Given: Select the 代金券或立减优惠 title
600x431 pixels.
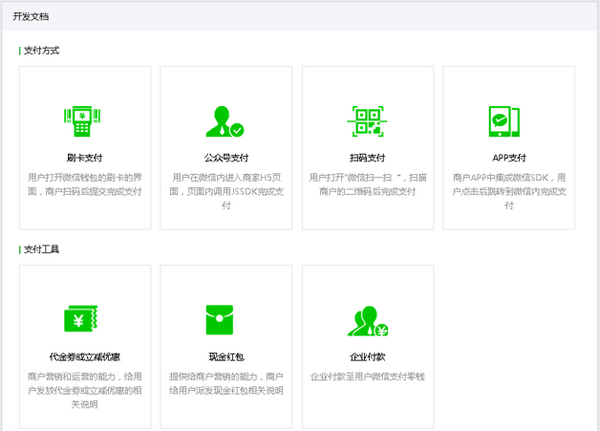Looking at the screenshot, I should (x=84, y=357).
